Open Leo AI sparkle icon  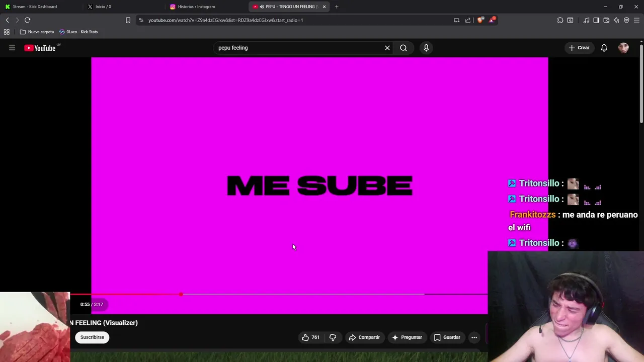pyautogui.click(x=616, y=20)
